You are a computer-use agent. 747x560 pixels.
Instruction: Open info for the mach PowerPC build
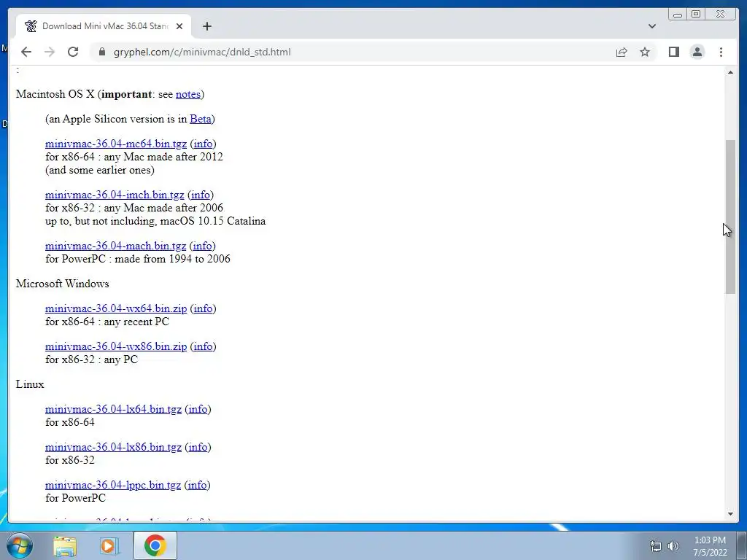tap(203, 246)
